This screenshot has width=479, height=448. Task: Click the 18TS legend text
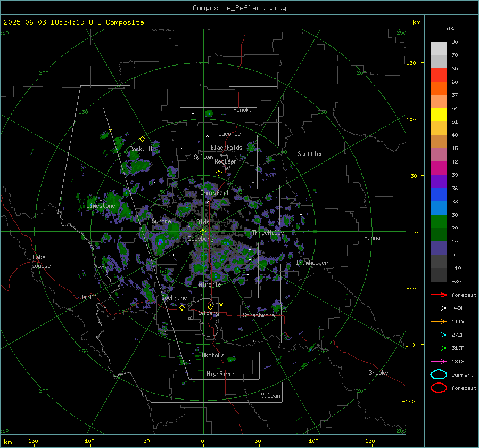pos(458,362)
